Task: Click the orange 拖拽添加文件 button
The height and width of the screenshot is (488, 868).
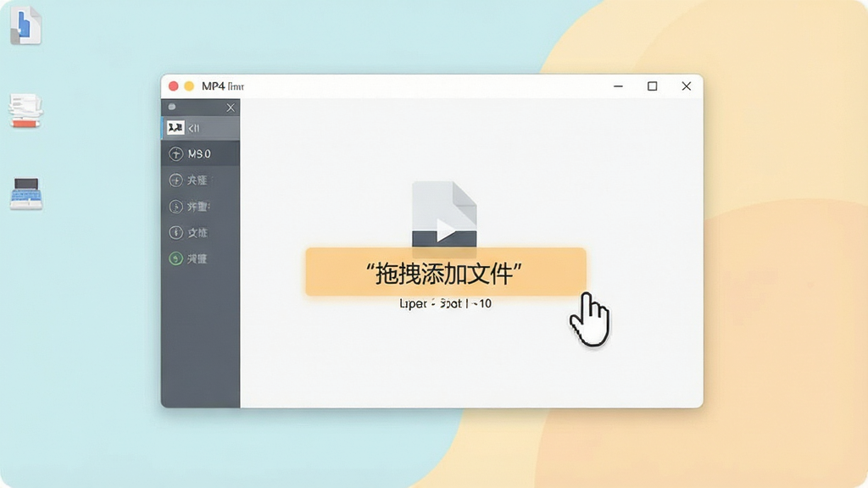Action: [x=446, y=272]
